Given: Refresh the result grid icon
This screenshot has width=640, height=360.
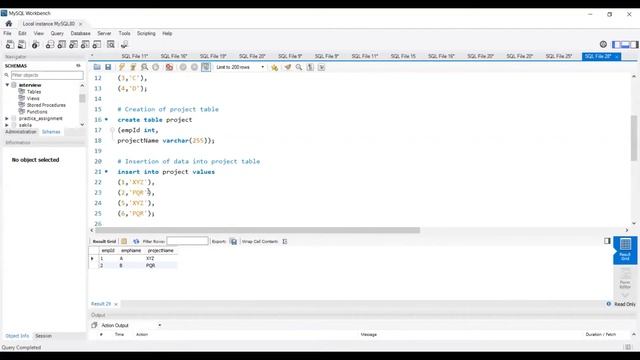Looking at the screenshot, I should [136, 241].
